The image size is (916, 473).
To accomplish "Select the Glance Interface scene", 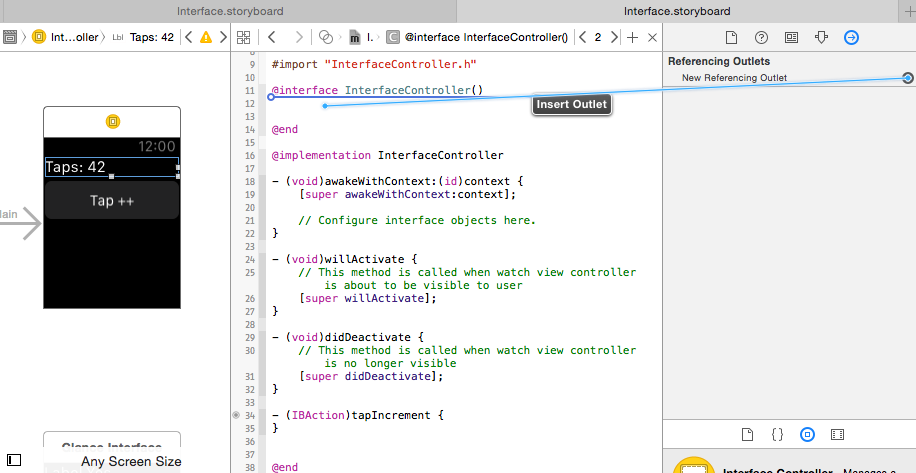I will coord(112,448).
